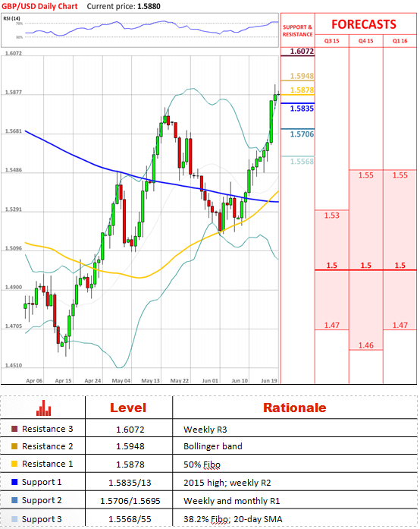
Task: Select the Q1 16 forecast column
Action: [x=400, y=41]
